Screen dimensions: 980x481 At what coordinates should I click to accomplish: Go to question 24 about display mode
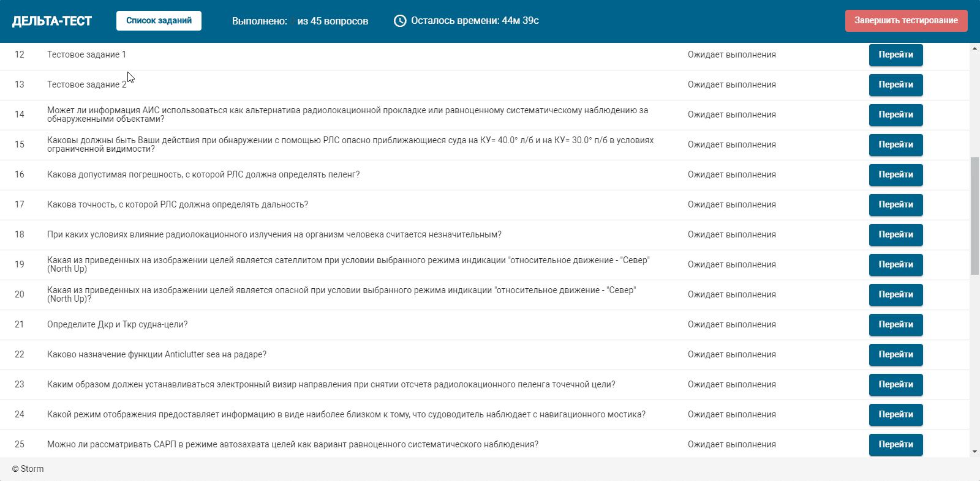click(895, 415)
